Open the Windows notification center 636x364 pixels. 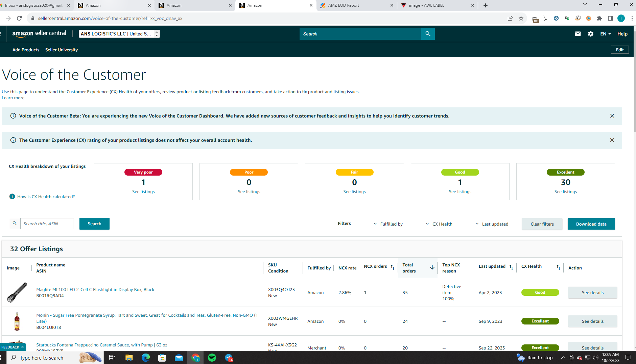(x=628, y=358)
